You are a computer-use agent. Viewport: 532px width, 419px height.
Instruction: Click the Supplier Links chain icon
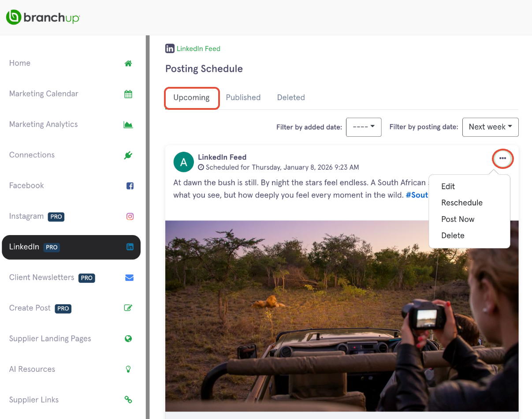128,400
